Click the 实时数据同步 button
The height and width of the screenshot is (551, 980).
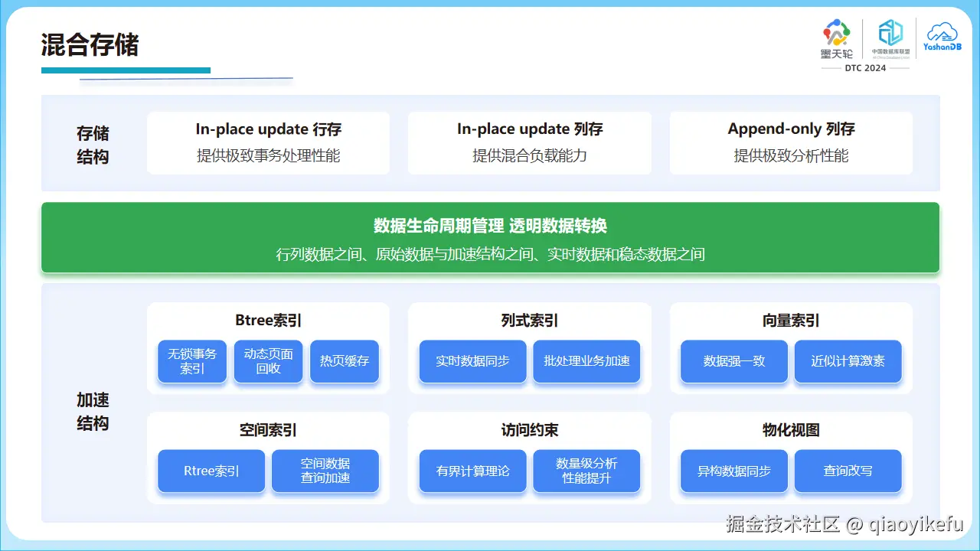(x=472, y=360)
